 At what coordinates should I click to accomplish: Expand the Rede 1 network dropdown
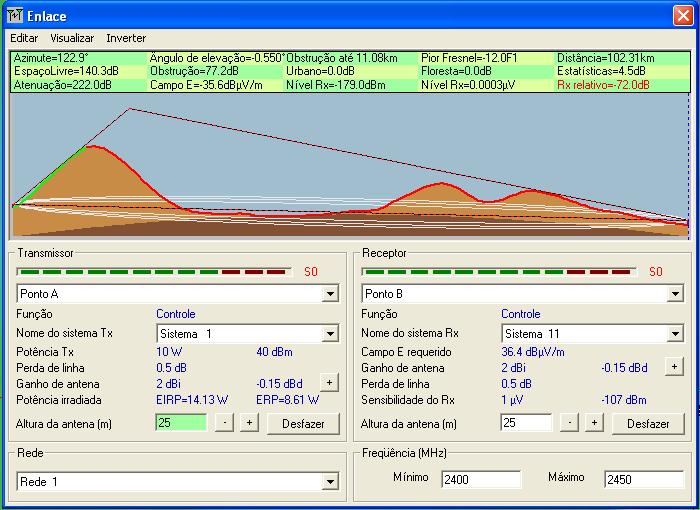[x=330, y=482]
